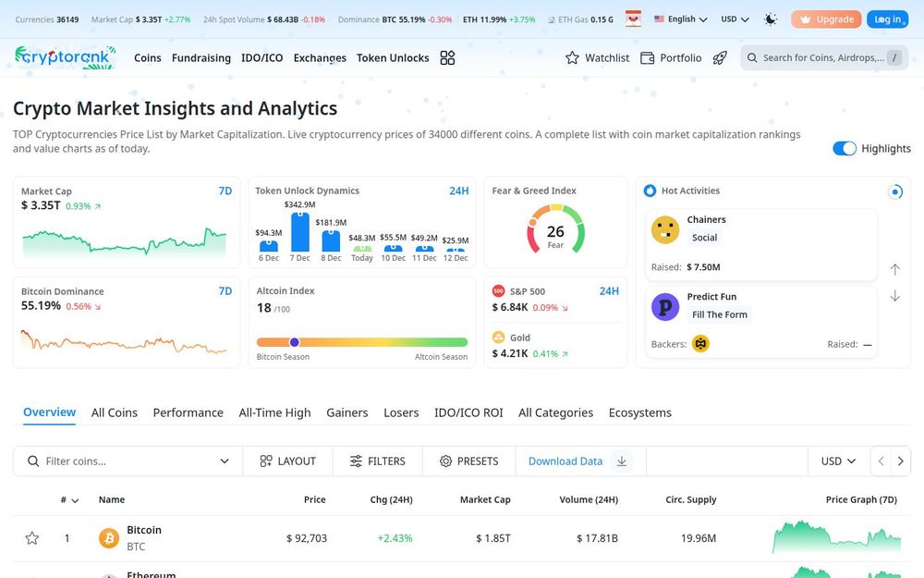Click the down arrow in Hot Activities
The image size is (924, 578).
[x=894, y=296]
